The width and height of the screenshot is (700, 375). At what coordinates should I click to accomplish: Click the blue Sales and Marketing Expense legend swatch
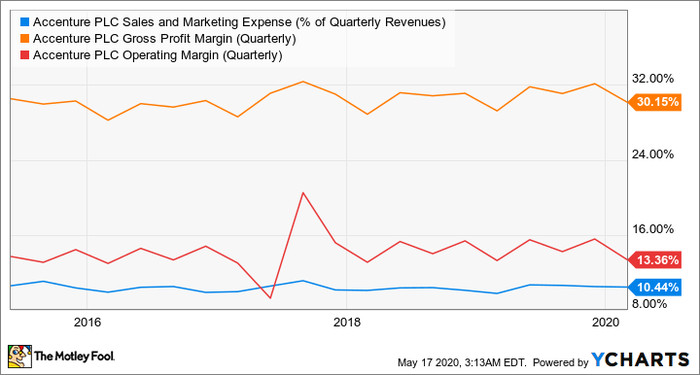coord(25,22)
